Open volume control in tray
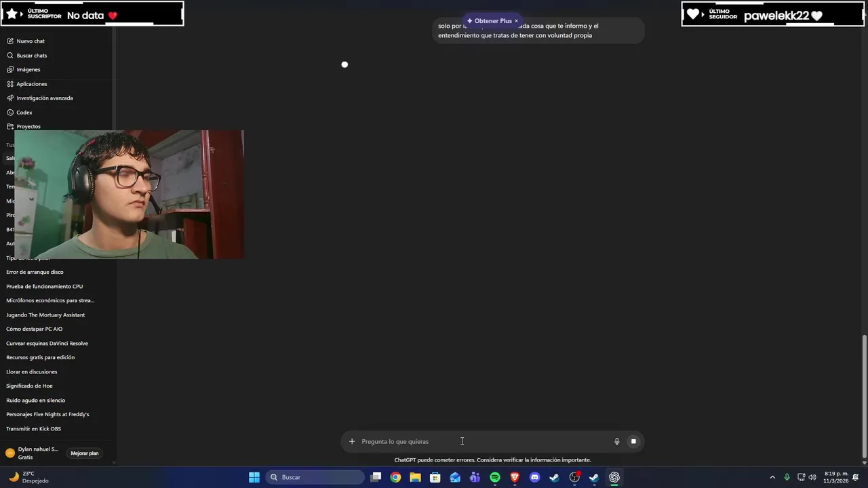Screen dimensions: 868x488 pyautogui.click(x=812, y=477)
